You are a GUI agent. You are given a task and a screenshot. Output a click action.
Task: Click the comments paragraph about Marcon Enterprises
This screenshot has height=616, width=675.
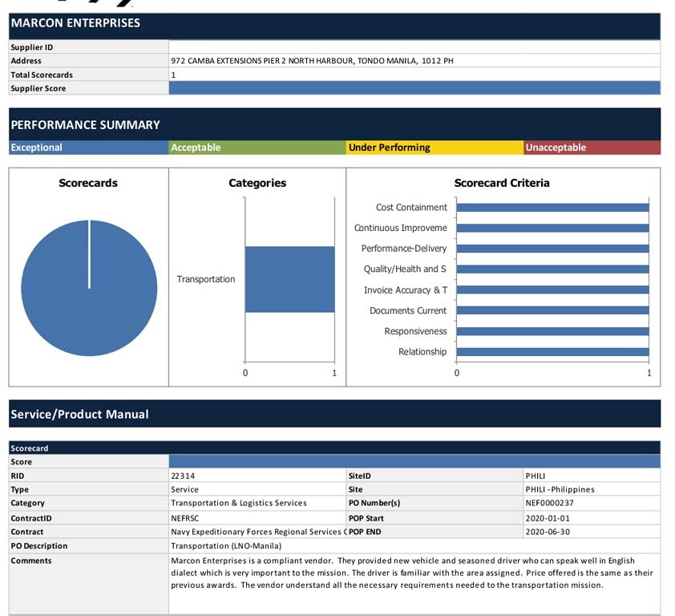click(x=412, y=573)
